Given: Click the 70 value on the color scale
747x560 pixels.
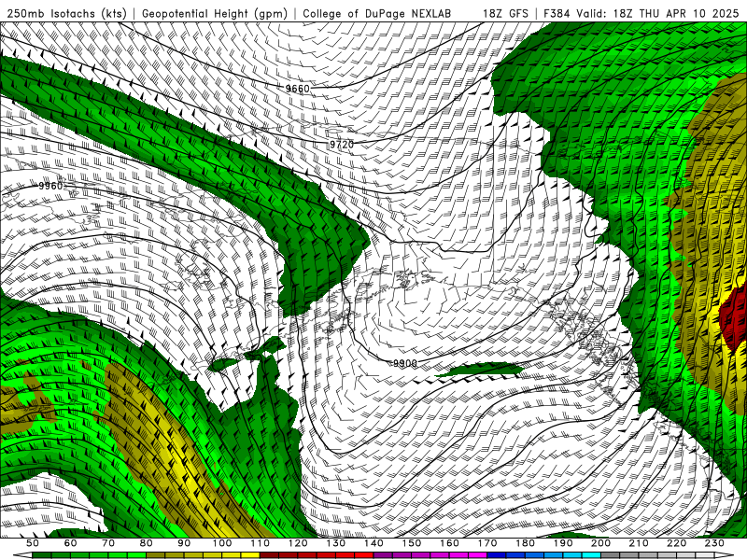Looking at the screenshot, I should tap(108, 543).
